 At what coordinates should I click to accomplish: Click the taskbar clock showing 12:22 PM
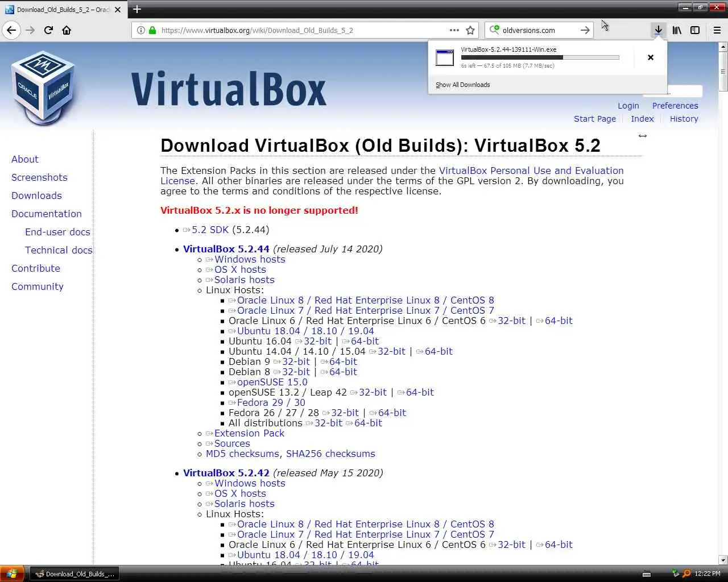[x=708, y=574]
